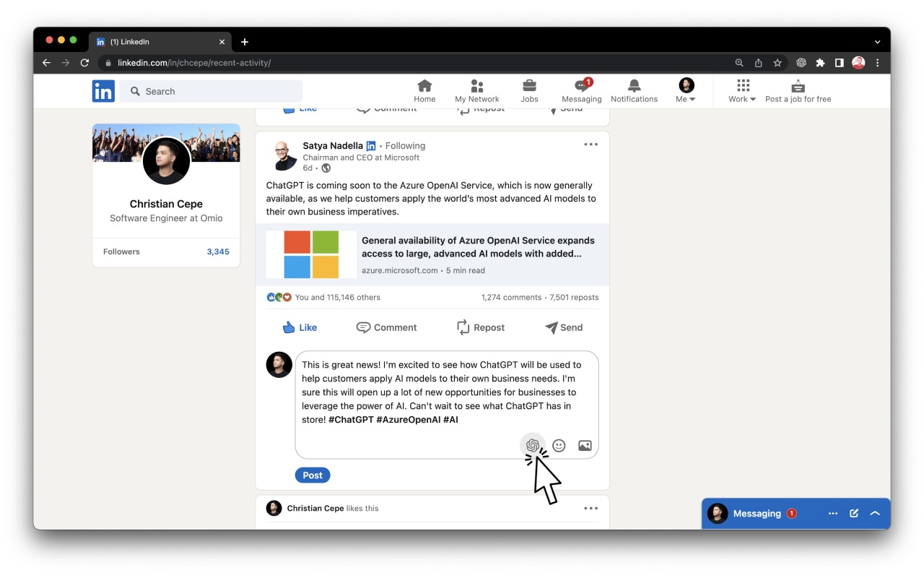Image resolution: width=924 pixels, height=578 pixels.
Task: Click the browser address bar URL
Action: 194,63
